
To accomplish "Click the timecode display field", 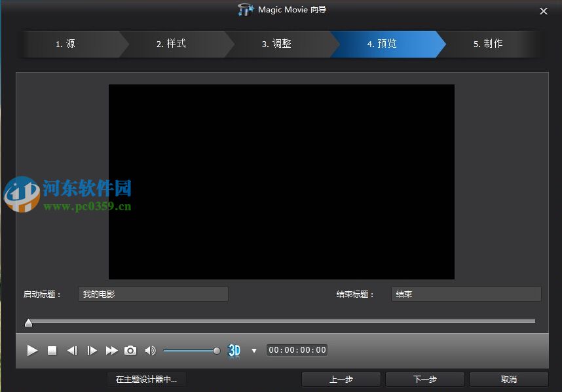I will [296, 349].
